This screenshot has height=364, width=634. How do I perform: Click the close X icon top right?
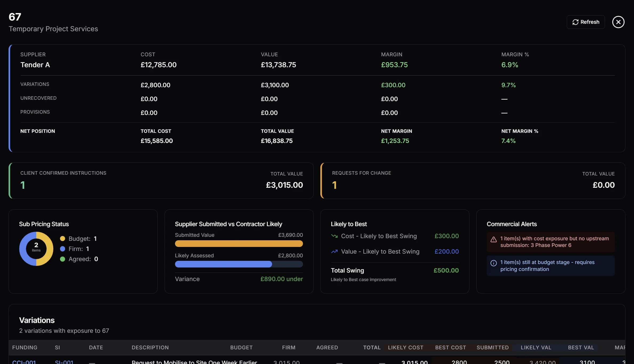618,22
